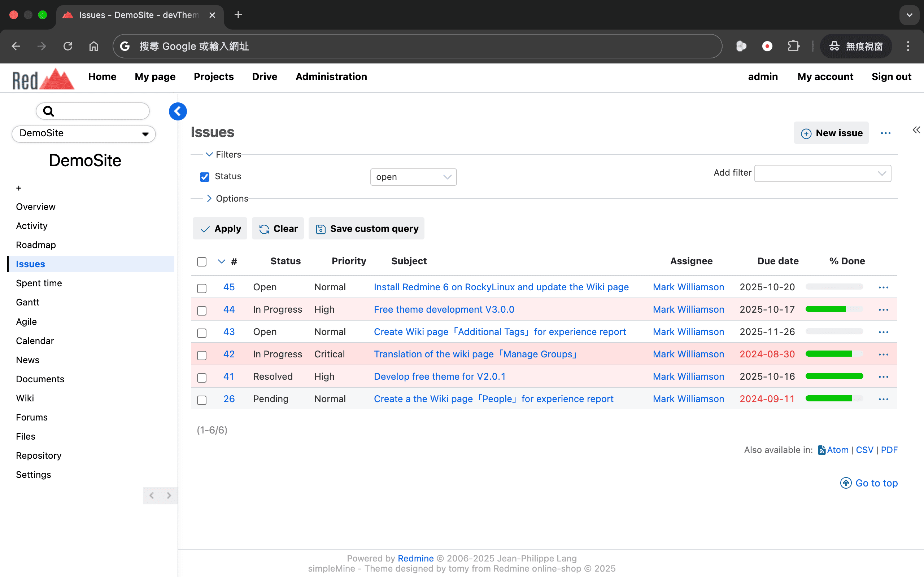Open actions menu for issue 45
The height and width of the screenshot is (577, 924).
click(883, 287)
